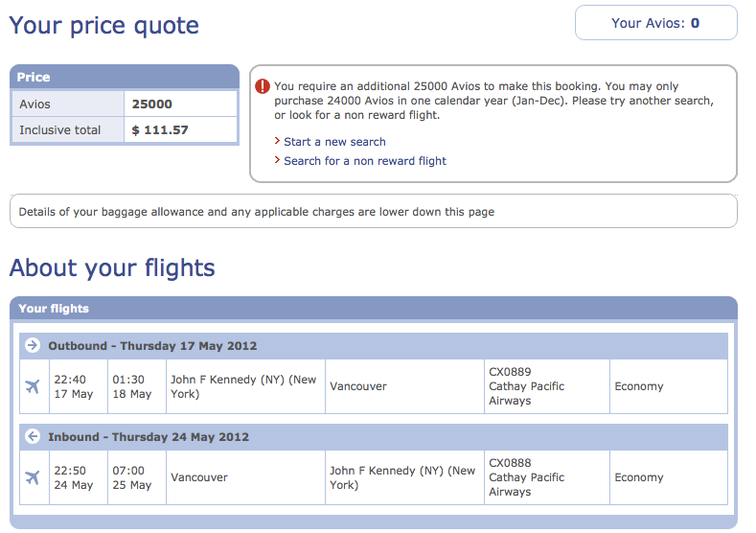Viewport: 756px width, 533px height.
Task: Click the airplane icon on inbound flight row
Action: click(x=33, y=477)
